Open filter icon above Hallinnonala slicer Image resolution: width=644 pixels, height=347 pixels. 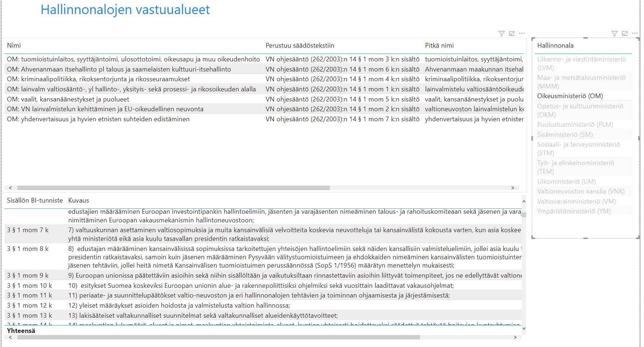click(614, 34)
